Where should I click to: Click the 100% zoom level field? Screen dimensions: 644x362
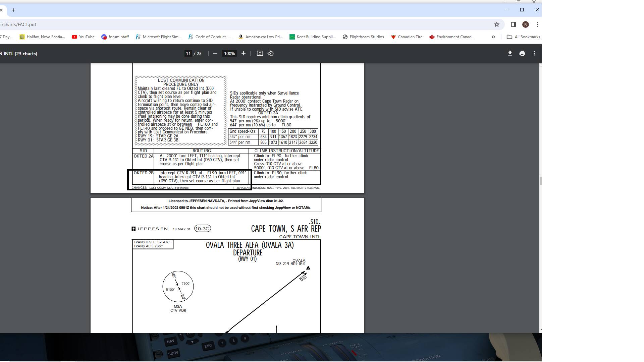[229, 54]
